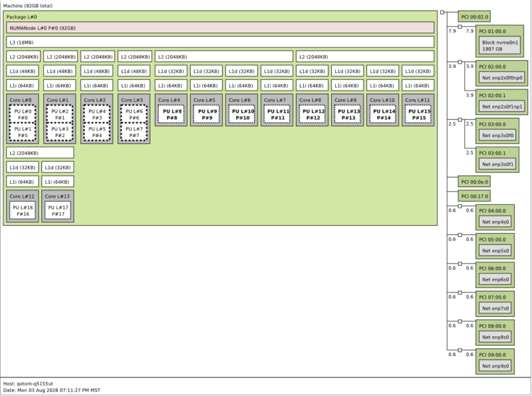Select processing unit PU L#3 P#2
Image resolution: width=532 pixels, height=396 pixels.
(60, 132)
